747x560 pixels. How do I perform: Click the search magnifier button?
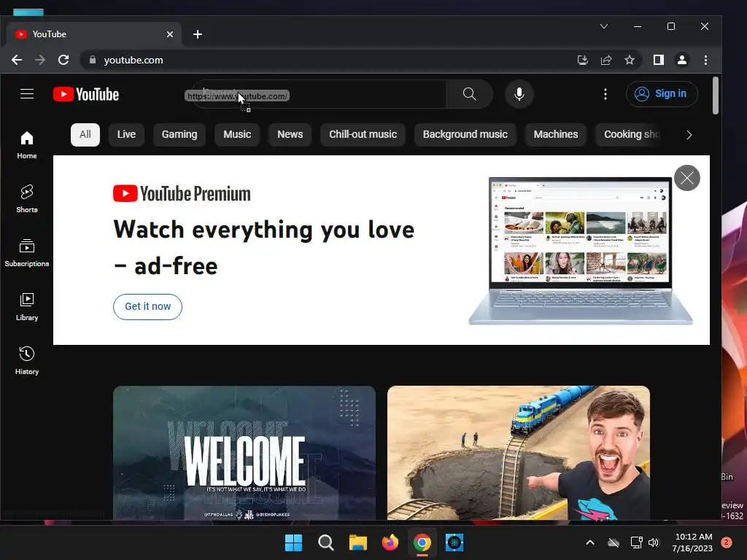(x=469, y=94)
